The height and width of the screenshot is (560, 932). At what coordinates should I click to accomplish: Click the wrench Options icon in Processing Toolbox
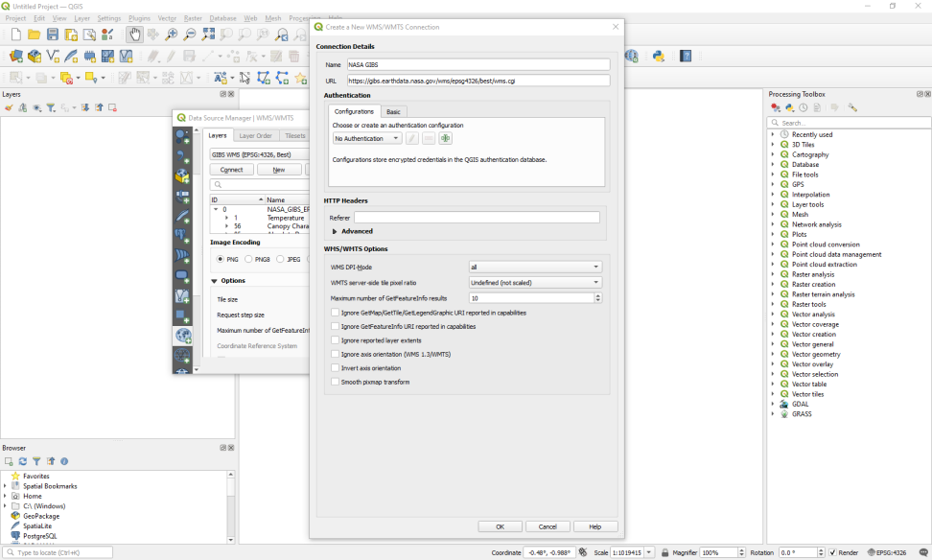[852, 107]
